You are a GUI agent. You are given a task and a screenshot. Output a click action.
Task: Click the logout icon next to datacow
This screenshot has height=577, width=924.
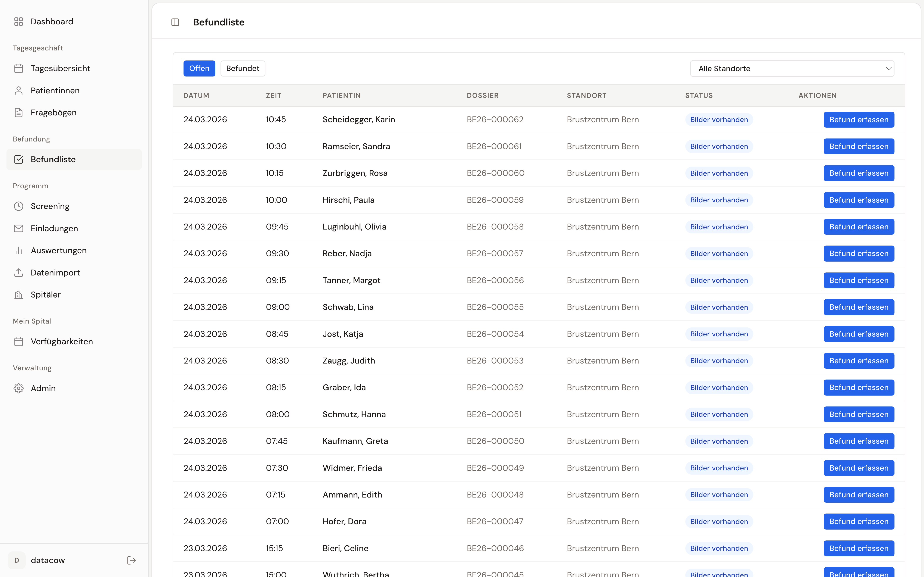[x=131, y=560]
